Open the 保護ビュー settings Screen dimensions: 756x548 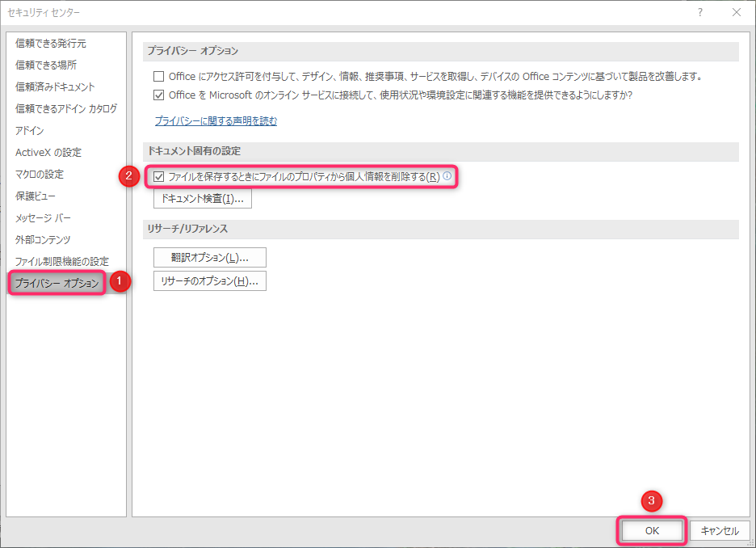pyautogui.click(x=36, y=196)
